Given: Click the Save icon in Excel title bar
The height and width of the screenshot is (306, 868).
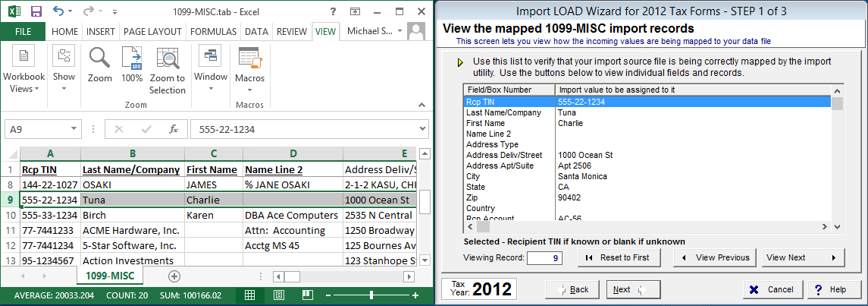Looking at the screenshot, I should pos(36,11).
